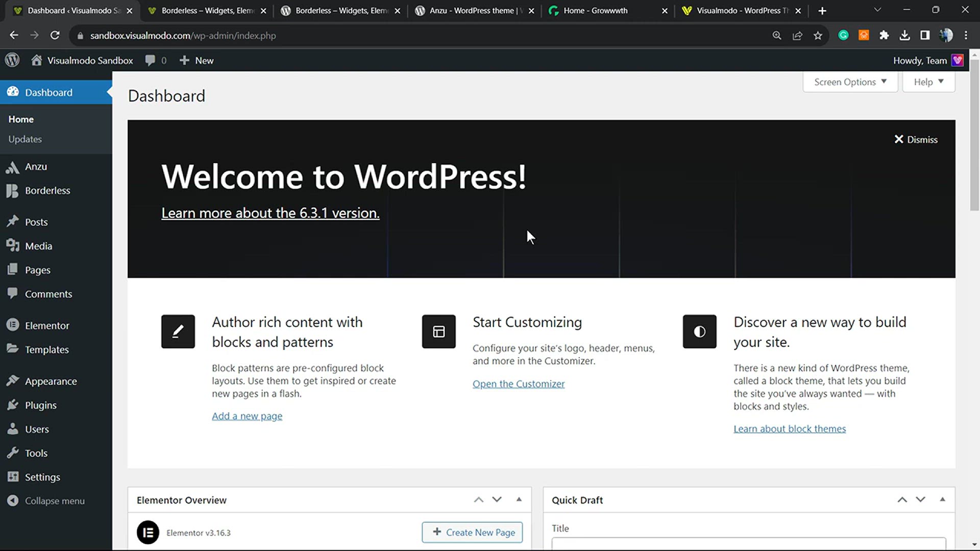The width and height of the screenshot is (980, 551).
Task: Click the Open the Customizer link
Action: 519,384
